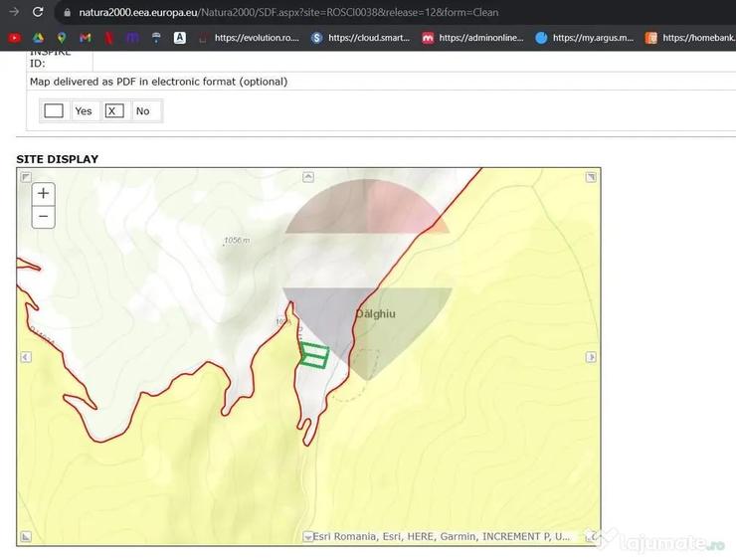The width and height of the screenshot is (736, 560).
Task: Focus the natura2000 URL address bar
Action: point(288,12)
